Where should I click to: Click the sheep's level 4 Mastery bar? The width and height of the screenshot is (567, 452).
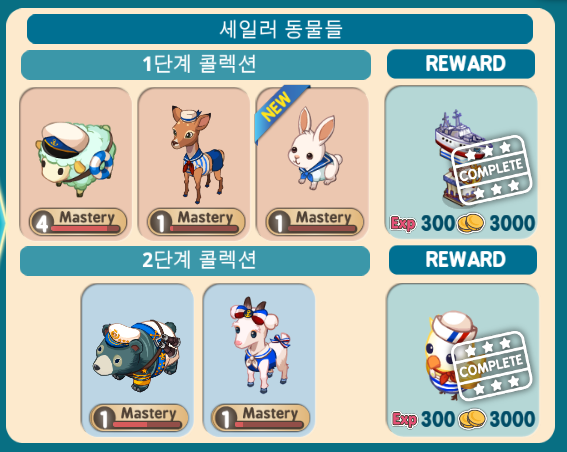(78, 221)
